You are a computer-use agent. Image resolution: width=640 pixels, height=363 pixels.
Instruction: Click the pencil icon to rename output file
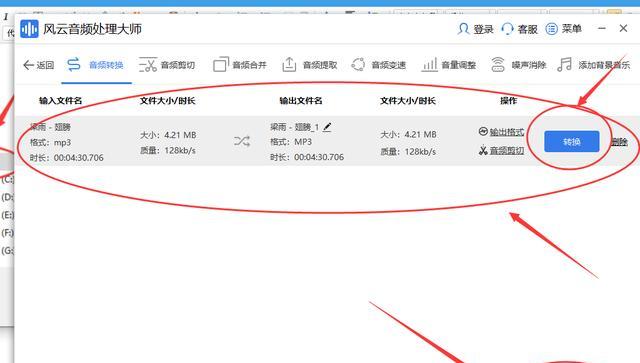click(327, 127)
